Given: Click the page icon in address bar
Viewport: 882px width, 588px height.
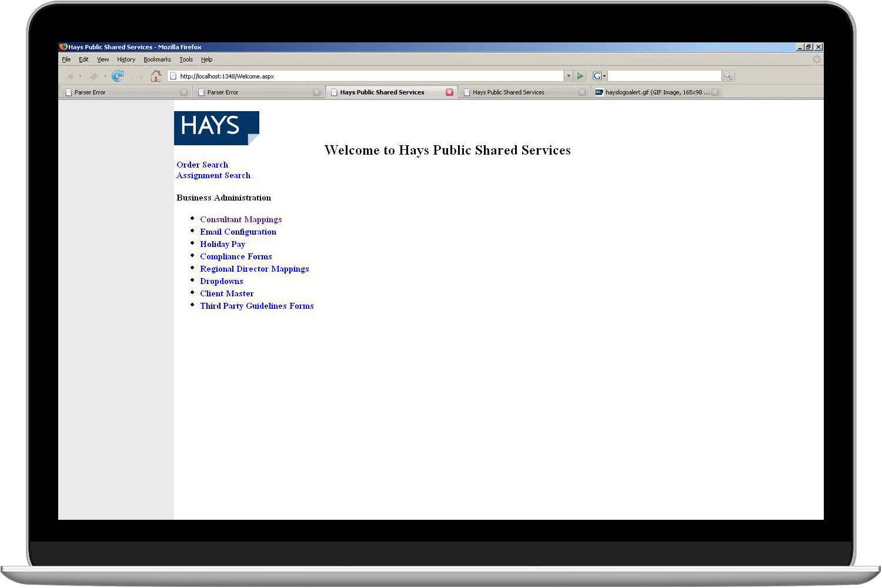Looking at the screenshot, I should coord(173,76).
